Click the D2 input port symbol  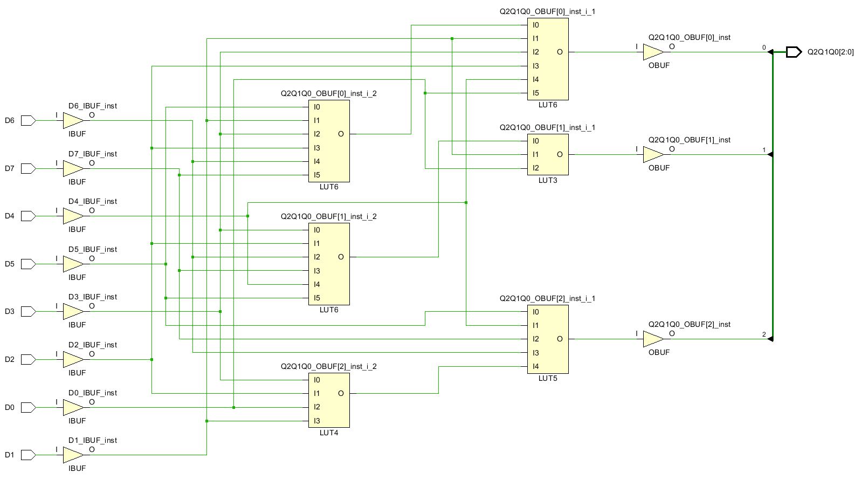pyautogui.click(x=28, y=359)
